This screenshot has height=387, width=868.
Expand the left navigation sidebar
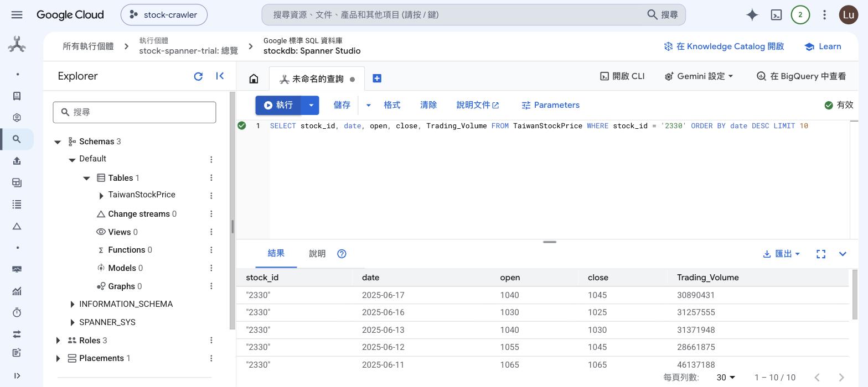[x=17, y=376]
